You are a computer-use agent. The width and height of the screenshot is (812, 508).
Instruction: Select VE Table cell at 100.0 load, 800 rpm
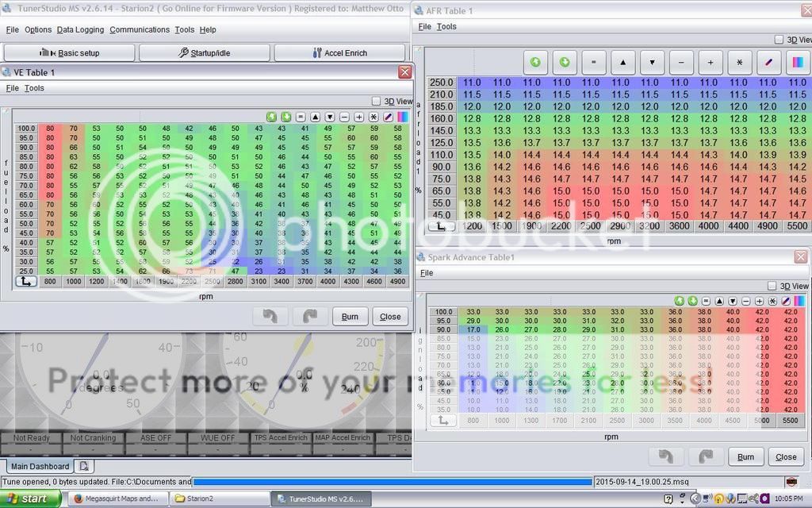pyautogui.click(x=50, y=129)
